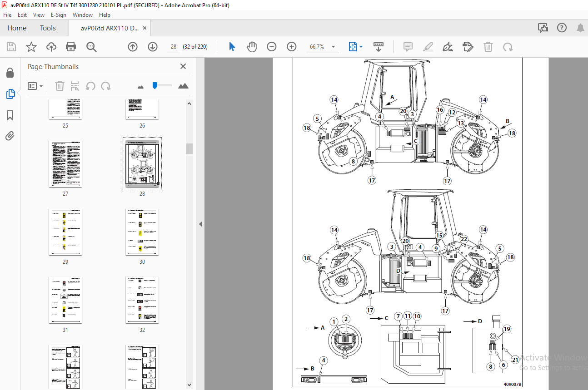This screenshot has width=588, height=390.
Task: Reduce thumbnail size small mountain icon
Action: click(x=140, y=86)
